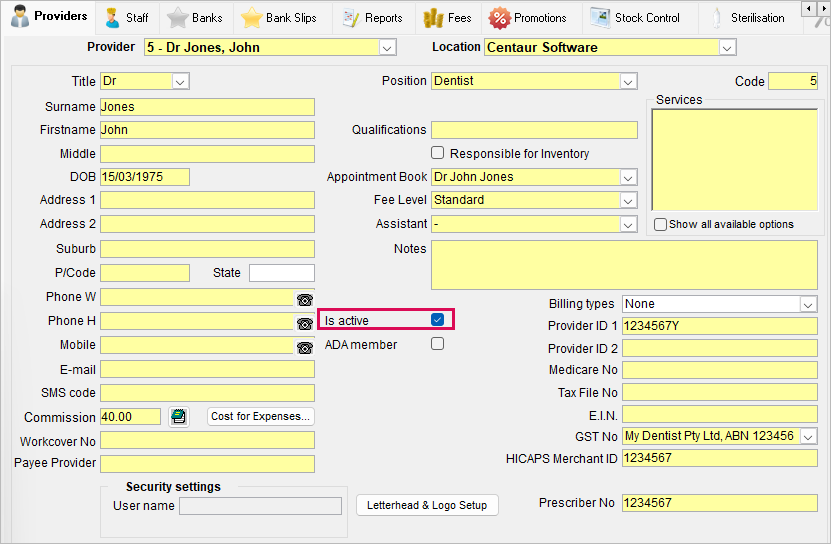Click the Reports tab document icon
Screen dimensions: 831x544
(350, 18)
